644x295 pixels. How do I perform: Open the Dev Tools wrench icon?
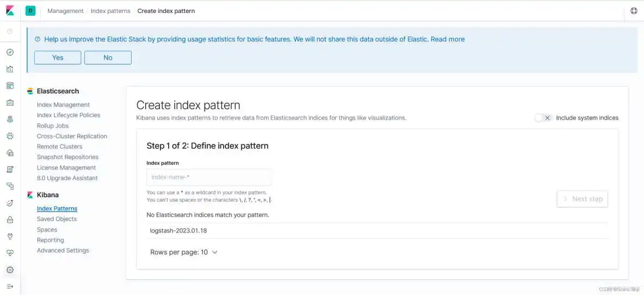coord(10,236)
